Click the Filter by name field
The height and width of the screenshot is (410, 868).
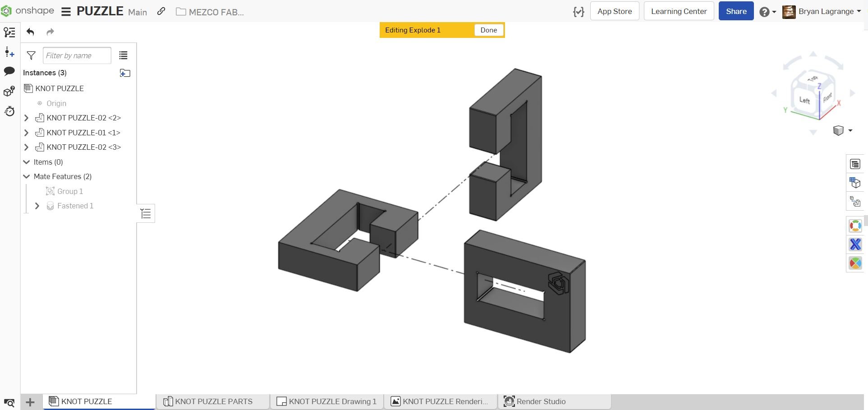click(x=77, y=55)
